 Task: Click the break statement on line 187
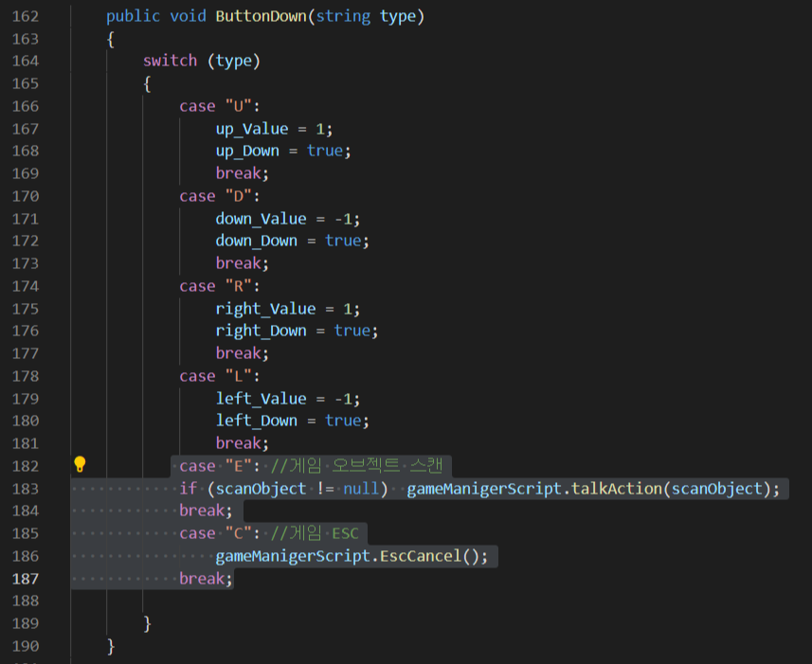click(x=206, y=579)
